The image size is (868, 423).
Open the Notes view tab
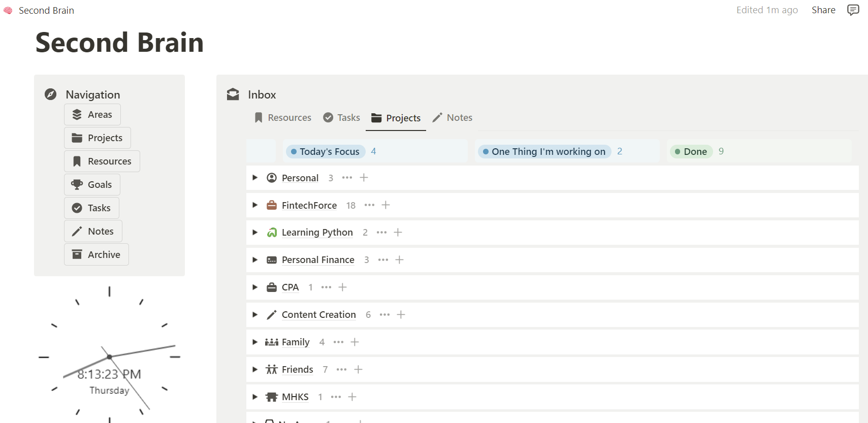tap(453, 118)
